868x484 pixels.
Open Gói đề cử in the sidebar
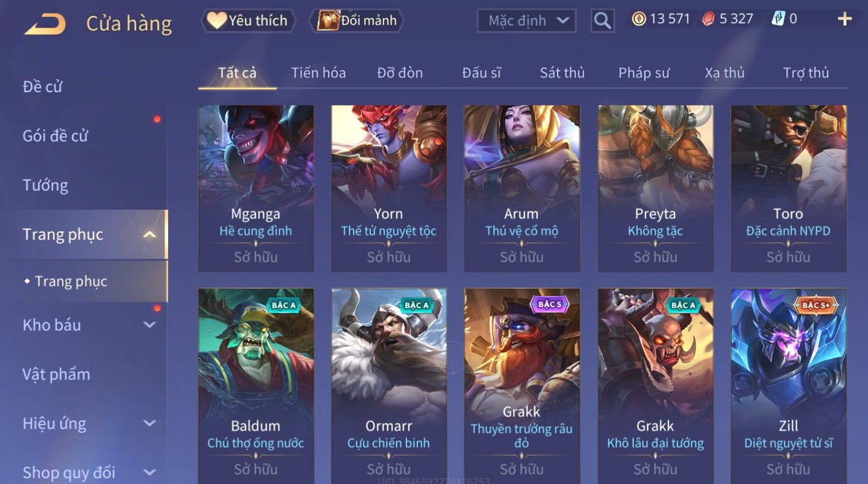click(55, 136)
